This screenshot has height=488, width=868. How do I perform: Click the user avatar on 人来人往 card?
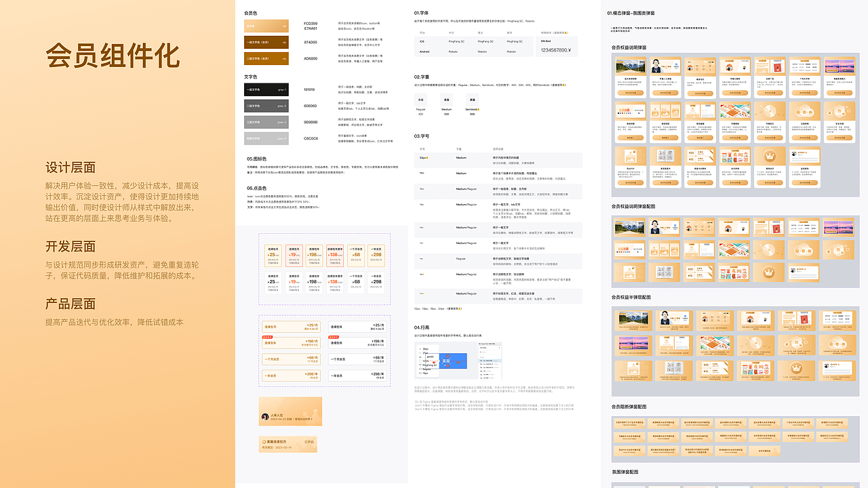pos(265,417)
